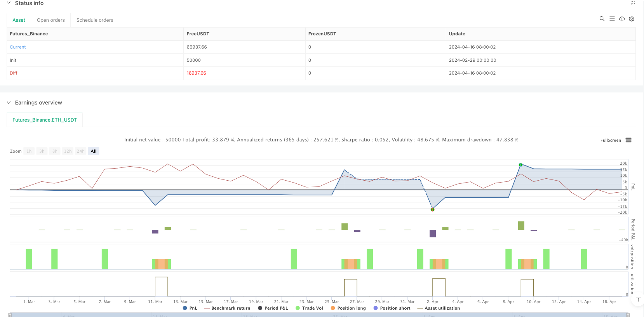The width and height of the screenshot is (644, 317).
Task: Click the chart statistics summary text
Action: [x=321, y=140]
